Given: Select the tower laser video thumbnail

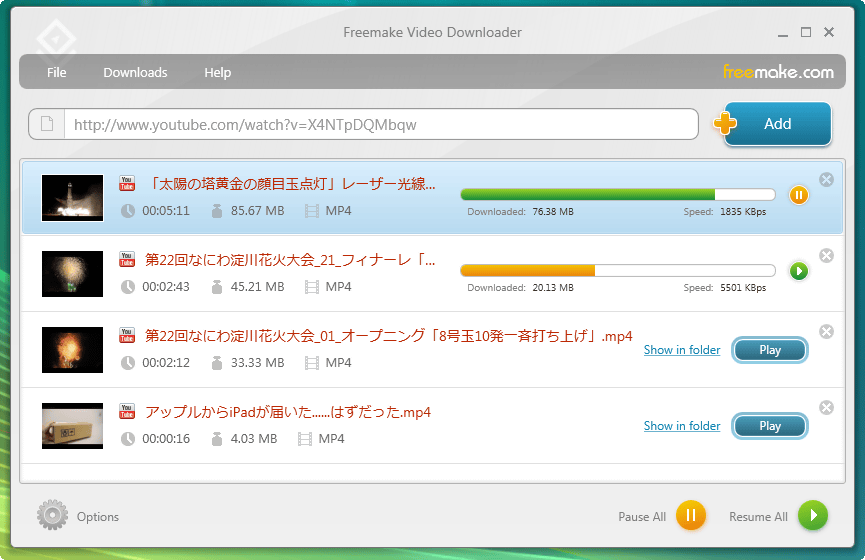Looking at the screenshot, I should [72, 198].
